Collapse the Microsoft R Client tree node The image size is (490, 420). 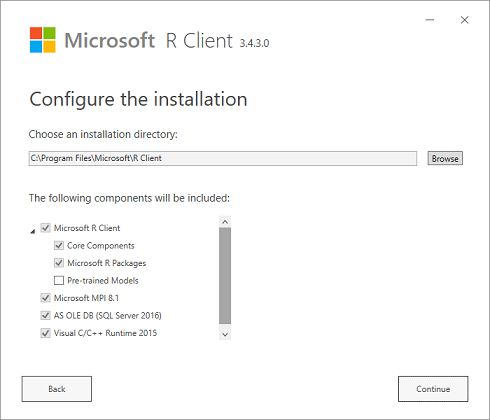(33, 231)
